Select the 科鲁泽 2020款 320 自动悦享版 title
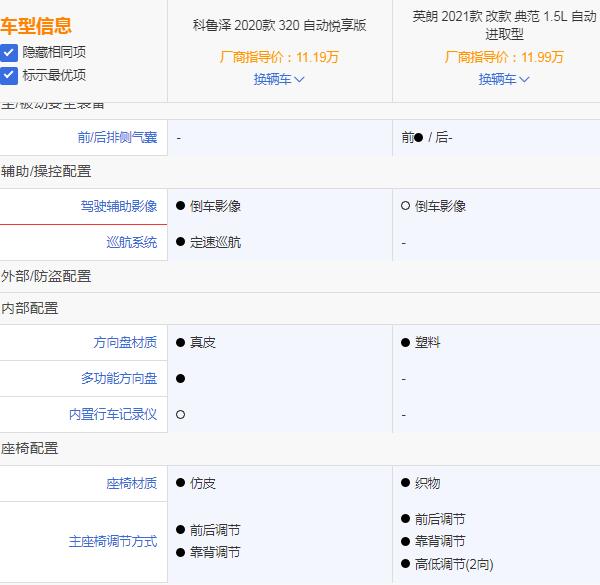The height and width of the screenshot is (585, 600). point(279,26)
